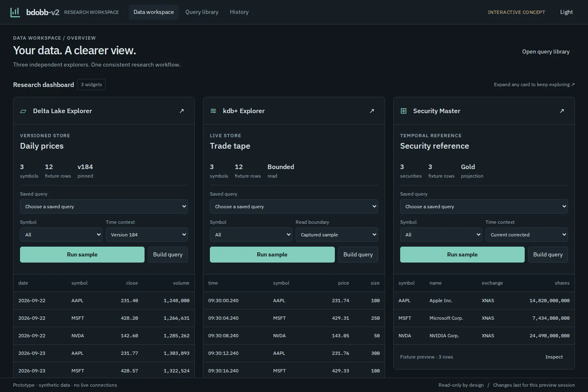Click the shares column header
This screenshot has width=588, height=392.
click(x=562, y=283)
